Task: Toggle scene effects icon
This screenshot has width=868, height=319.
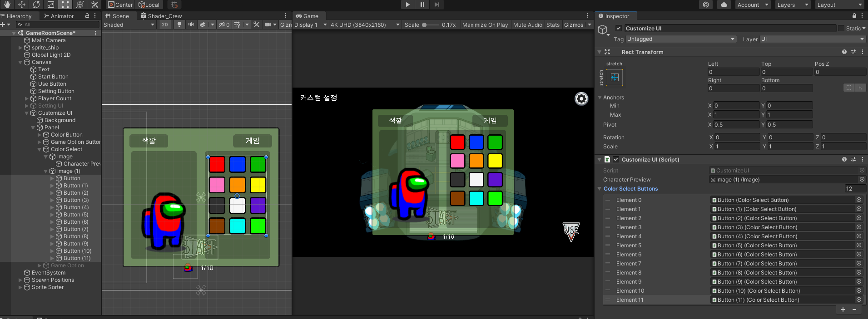Action: pos(203,25)
